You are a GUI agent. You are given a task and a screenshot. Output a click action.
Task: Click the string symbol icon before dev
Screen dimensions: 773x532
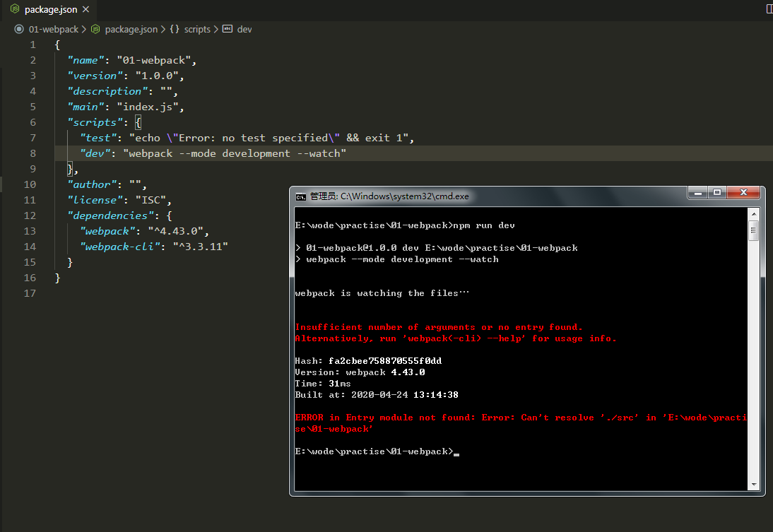tap(228, 28)
